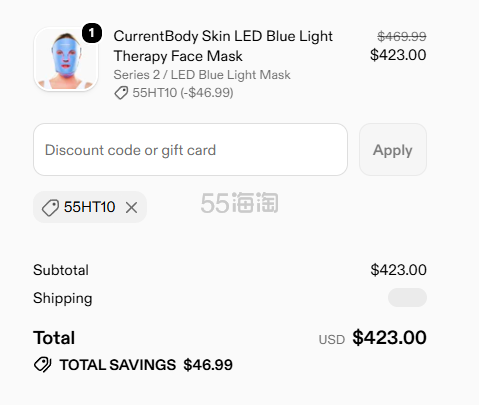
Task: Click the Series 2 / LED Blue Light Mask variant text
Action: pos(202,75)
